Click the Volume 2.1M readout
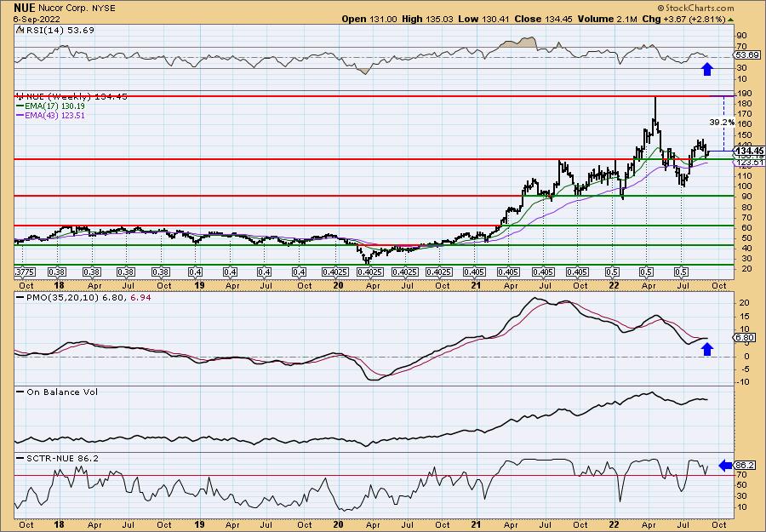This screenshot has width=766, height=532. (x=607, y=19)
